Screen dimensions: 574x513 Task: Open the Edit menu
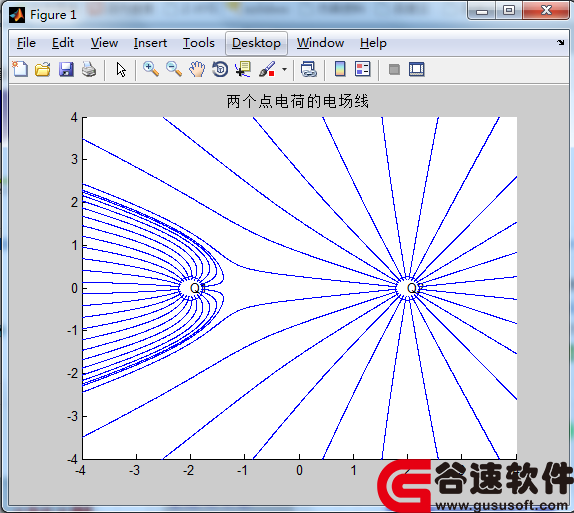[x=63, y=43]
